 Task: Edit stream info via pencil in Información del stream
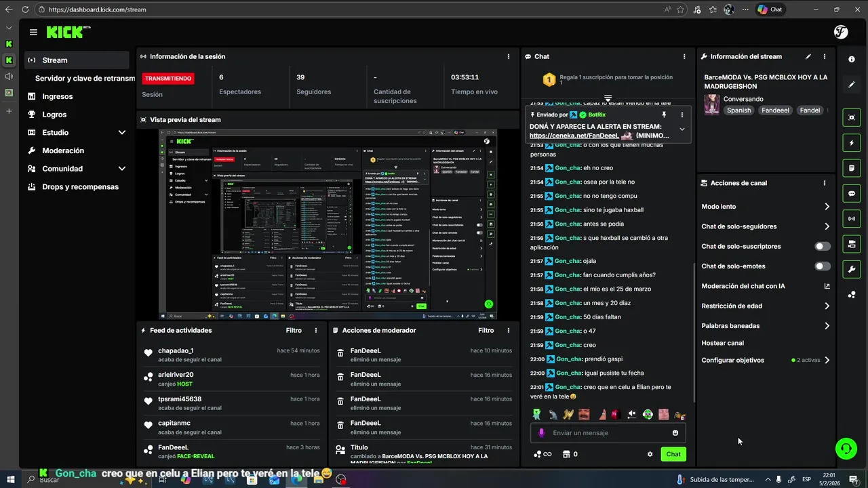click(808, 56)
